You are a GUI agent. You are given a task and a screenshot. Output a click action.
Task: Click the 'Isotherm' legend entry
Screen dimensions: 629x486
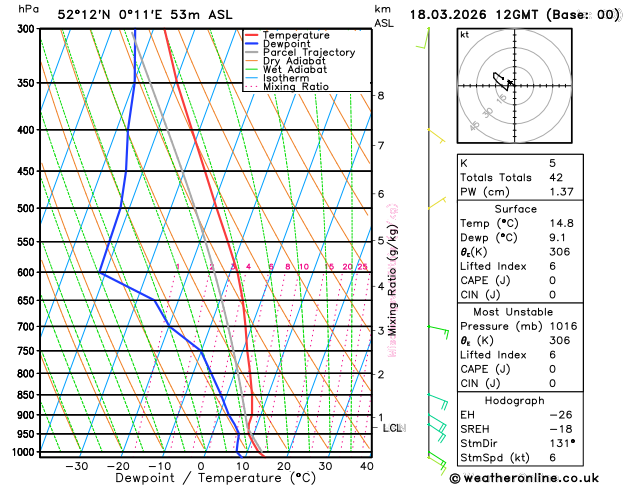(x=286, y=78)
